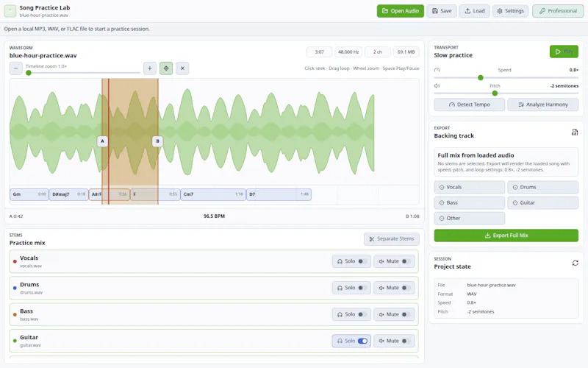Toggle the follow-playhead crosshair icon

[166, 68]
